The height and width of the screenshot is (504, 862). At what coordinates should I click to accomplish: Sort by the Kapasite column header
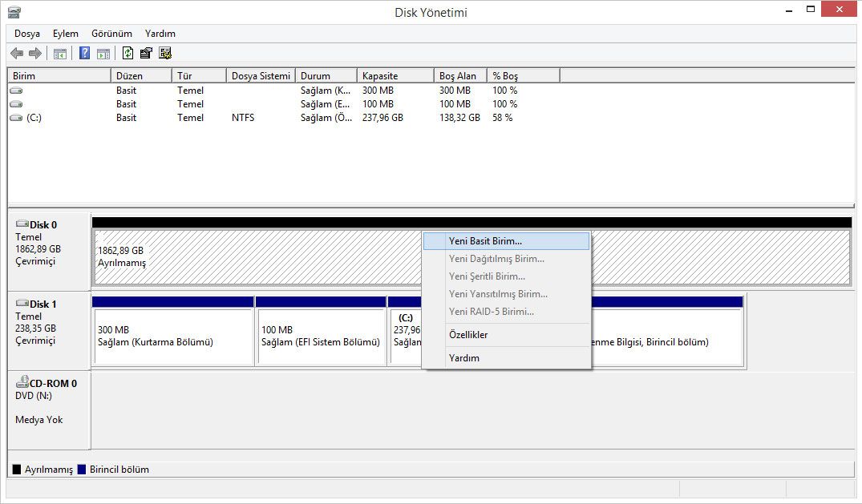click(395, 76)
